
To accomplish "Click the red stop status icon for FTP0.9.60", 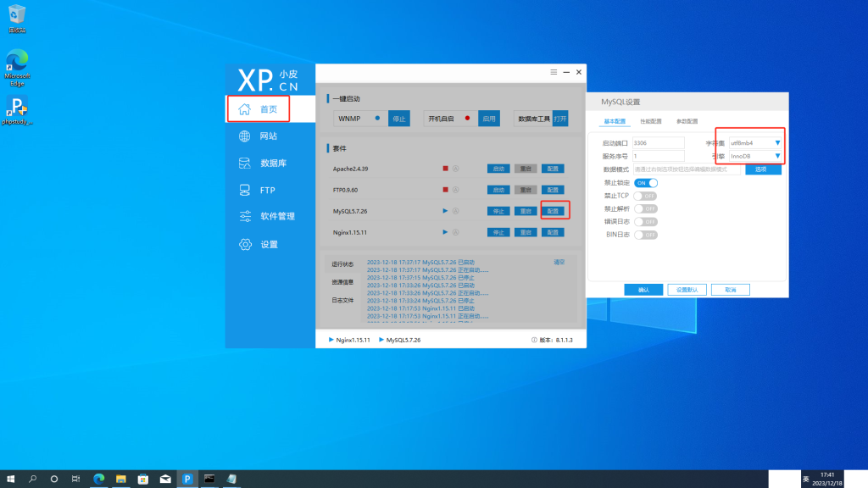I will pyautogui.click(x=445, y=190).
